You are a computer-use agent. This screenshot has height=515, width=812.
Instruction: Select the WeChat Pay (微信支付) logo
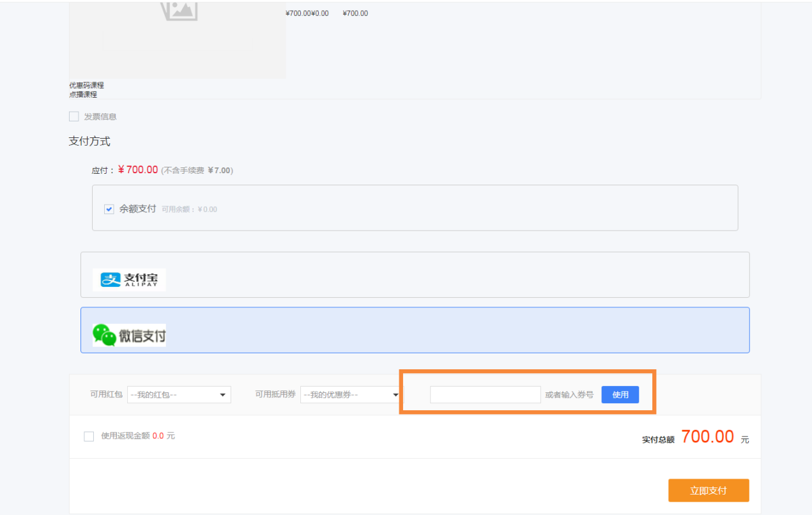tap(129, 335)
